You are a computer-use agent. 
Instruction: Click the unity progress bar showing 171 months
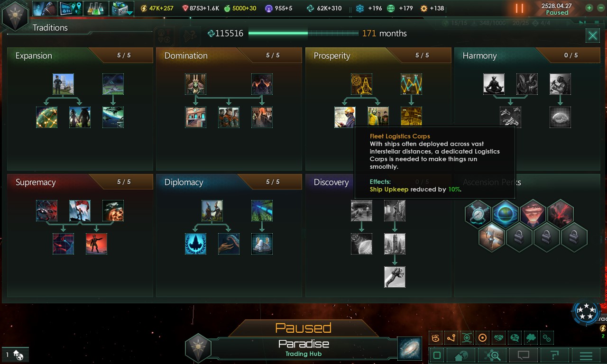(303, 33)
